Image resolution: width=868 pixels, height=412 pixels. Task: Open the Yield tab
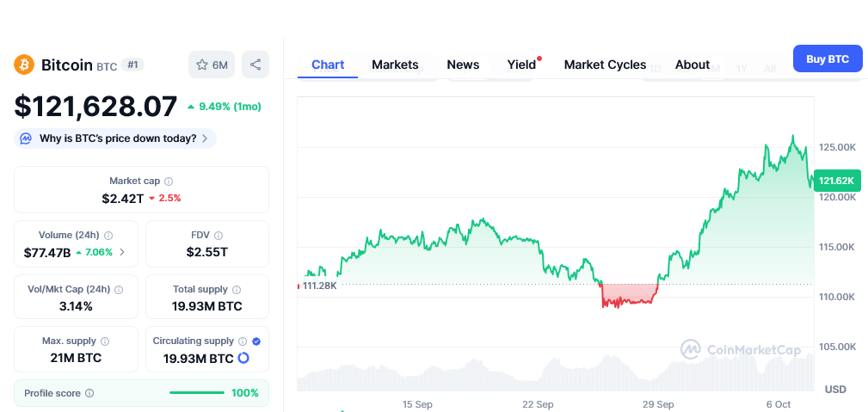pyautogui.click(x=521, y=65)
